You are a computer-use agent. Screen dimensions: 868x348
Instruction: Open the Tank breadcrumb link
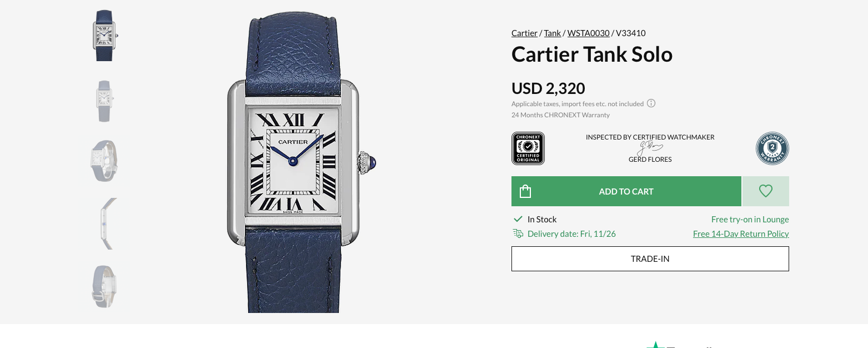[553, 33]
